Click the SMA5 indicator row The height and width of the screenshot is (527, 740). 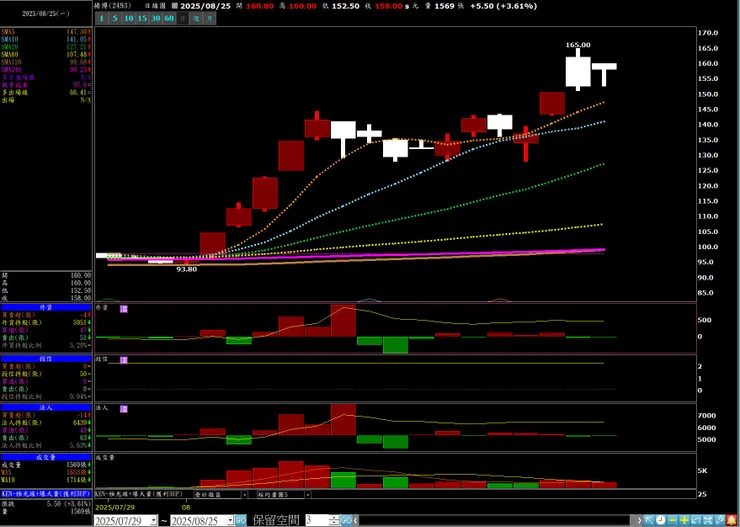(46, 31)
